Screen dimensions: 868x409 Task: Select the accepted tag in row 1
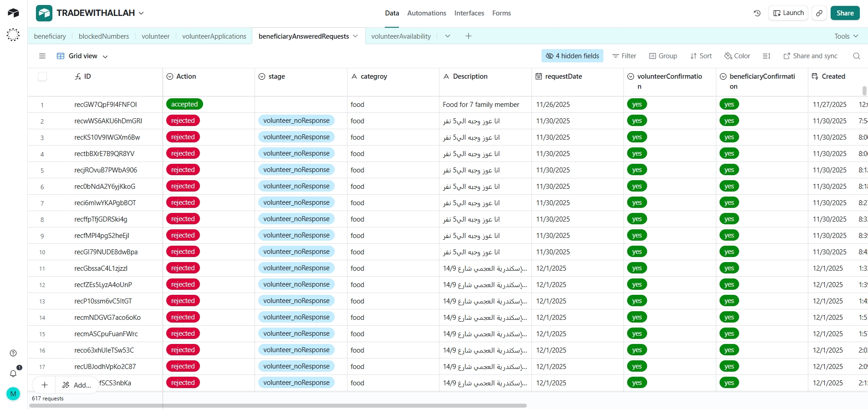click(184, 104)
